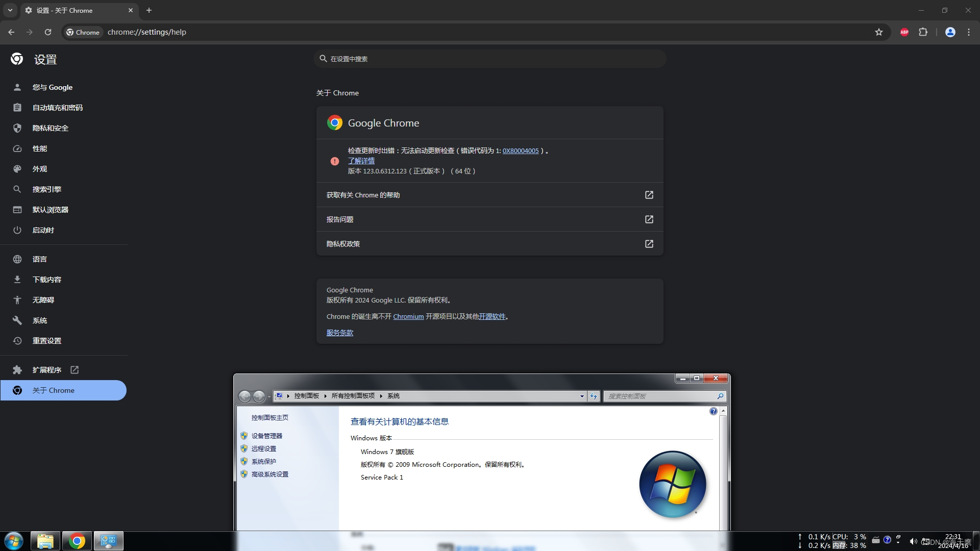Reload the settings page

point(48,32)
